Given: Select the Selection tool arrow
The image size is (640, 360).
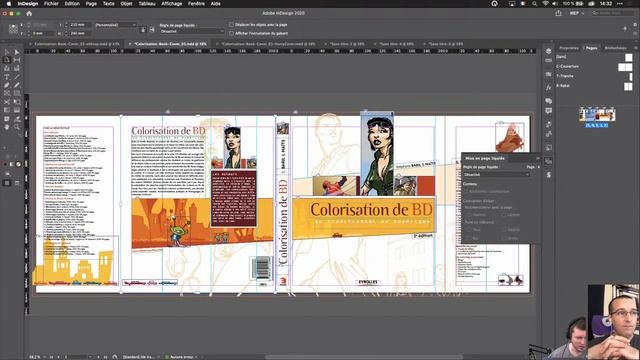Looking at the screenshot, I should point(7,52).
